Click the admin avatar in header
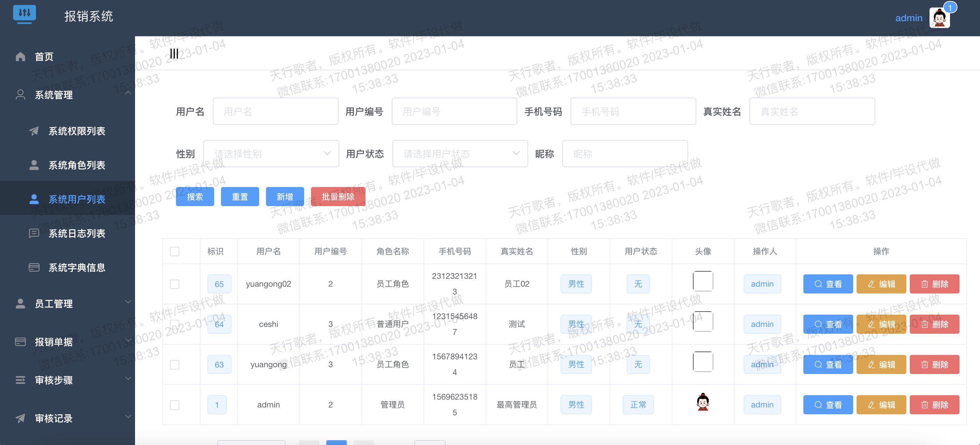The image size is (980, 445). tap(939, 18)
